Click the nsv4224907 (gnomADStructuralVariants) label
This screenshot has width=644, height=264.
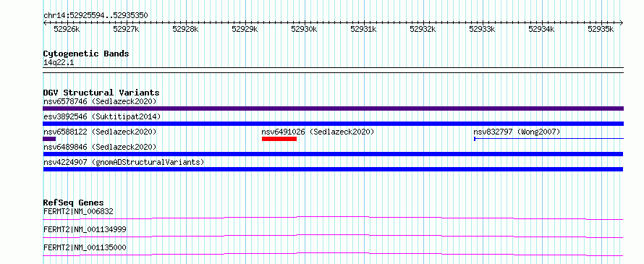[124, 162]
